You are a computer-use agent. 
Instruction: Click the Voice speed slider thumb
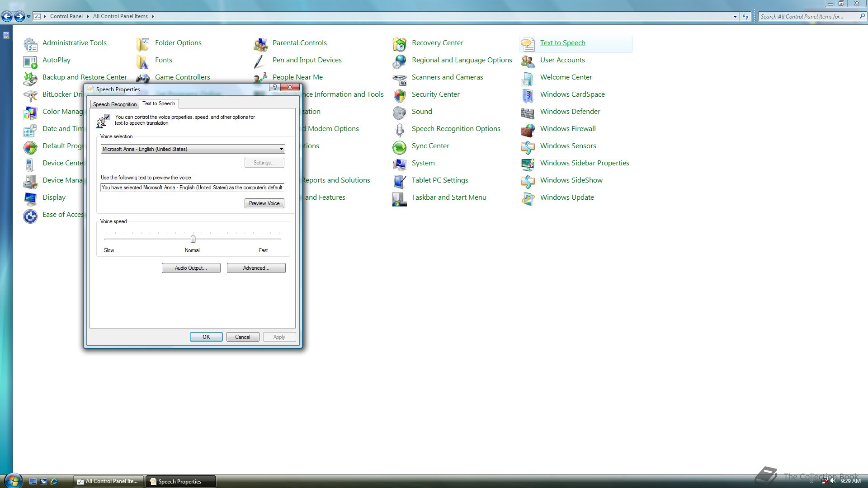pos(193,239)
